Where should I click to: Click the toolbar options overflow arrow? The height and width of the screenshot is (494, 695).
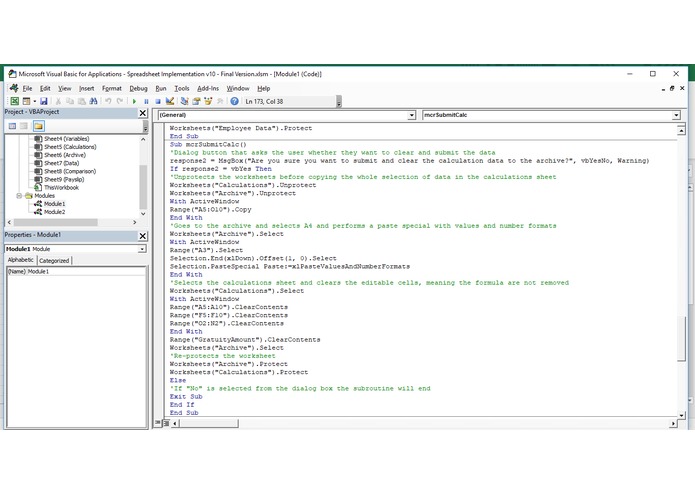click(339, 103)
